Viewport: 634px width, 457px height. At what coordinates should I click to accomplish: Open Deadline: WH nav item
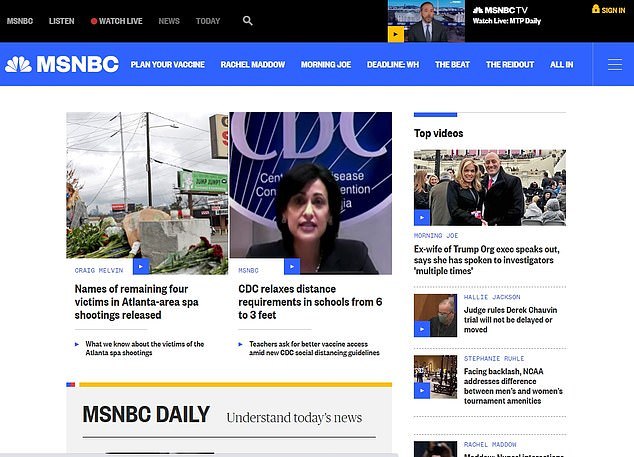393,64
